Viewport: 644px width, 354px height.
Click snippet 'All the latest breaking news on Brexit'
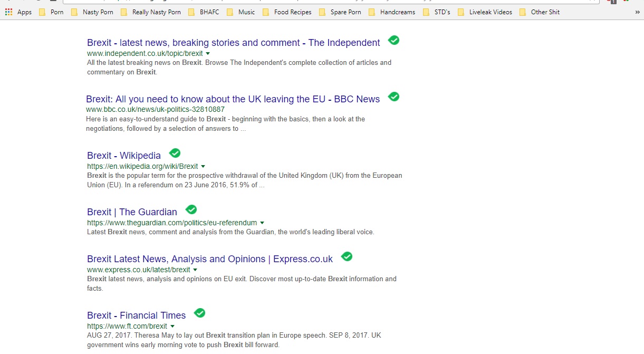[x=145, y=63]
